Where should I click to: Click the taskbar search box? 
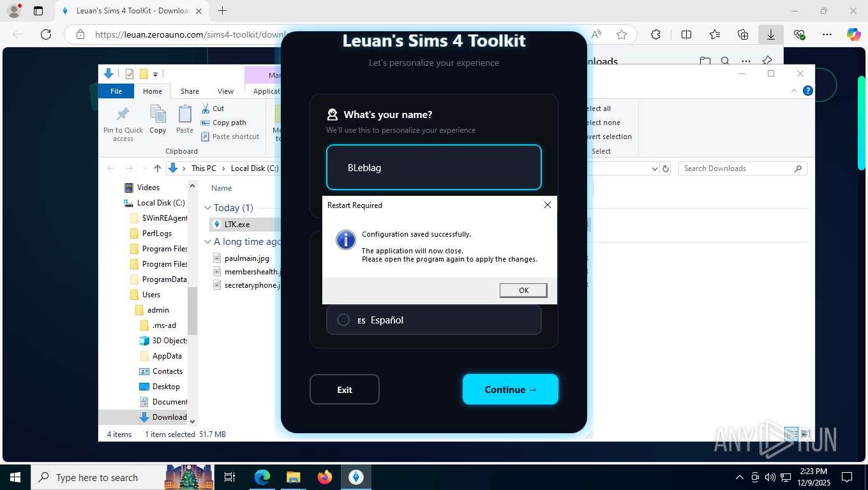pos(123,477)
